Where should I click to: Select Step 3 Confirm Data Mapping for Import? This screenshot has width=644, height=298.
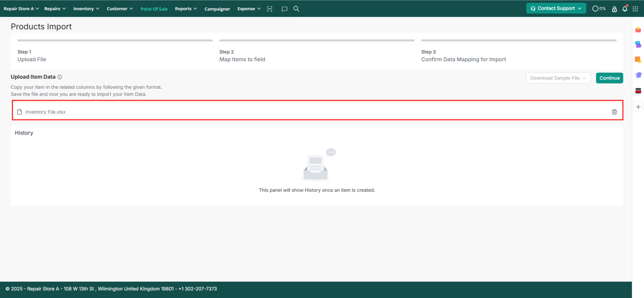tap(463, 56)
